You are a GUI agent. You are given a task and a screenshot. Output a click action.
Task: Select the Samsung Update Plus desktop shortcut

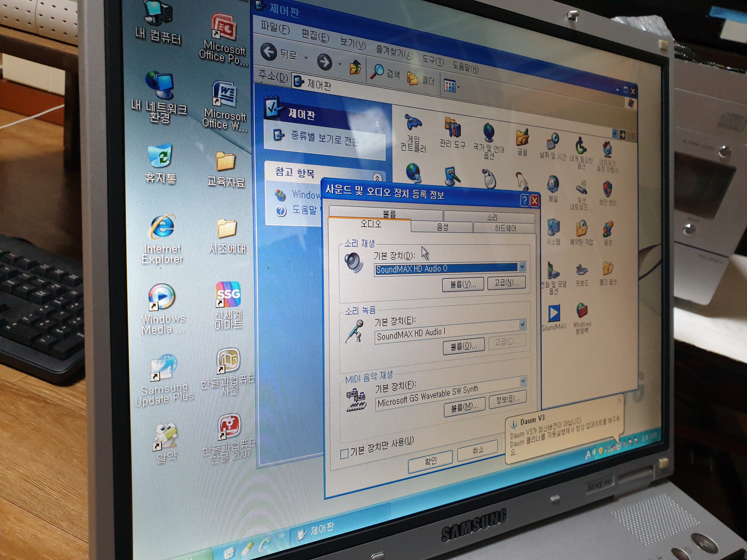[164, 380]
